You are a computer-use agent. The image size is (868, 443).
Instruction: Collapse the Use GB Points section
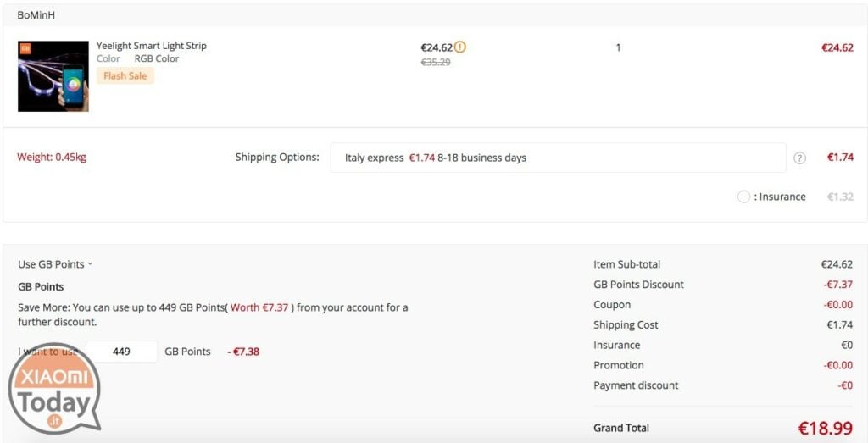click(x=55, y=264)
